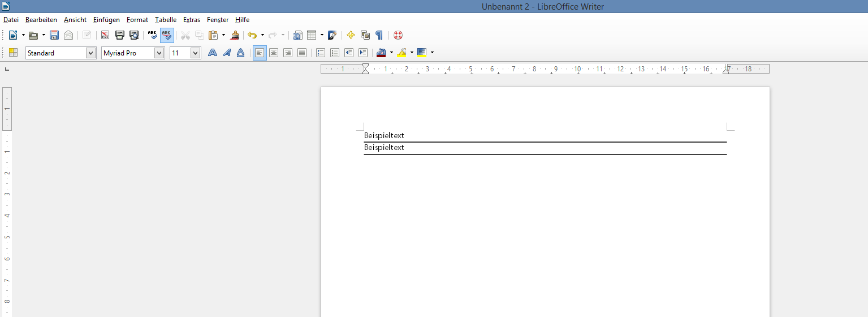The height and width of the screenshot is (317, 868).
Task: Open the Fenster menu
Action: click(218, 20)
